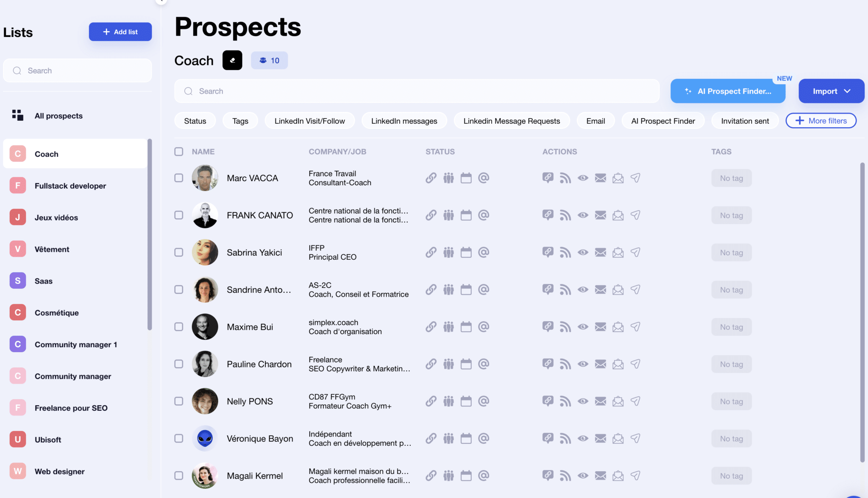Open the feed action icon for Nelly PONS
Viewport: 868px width, 498px height.
565,401
